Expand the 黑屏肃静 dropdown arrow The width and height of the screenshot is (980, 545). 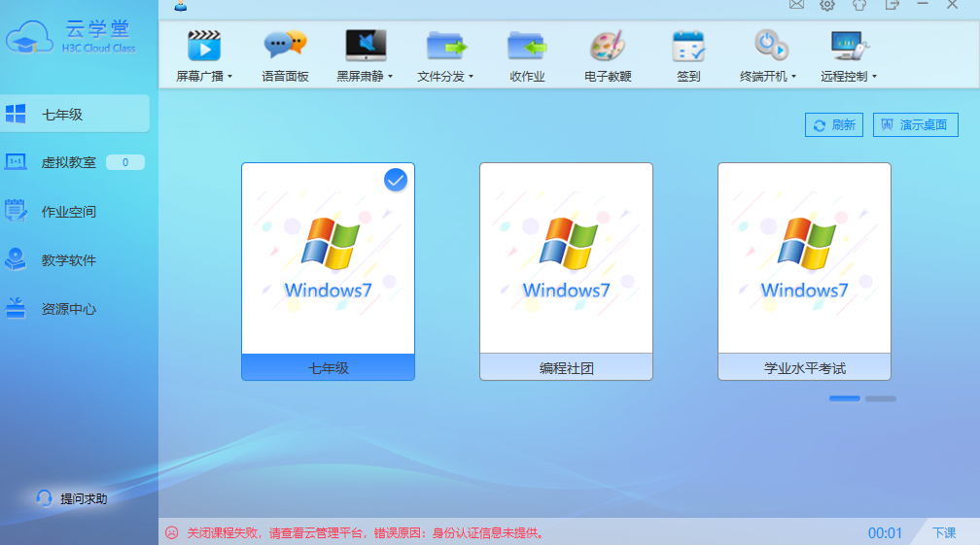coord(391,76)
